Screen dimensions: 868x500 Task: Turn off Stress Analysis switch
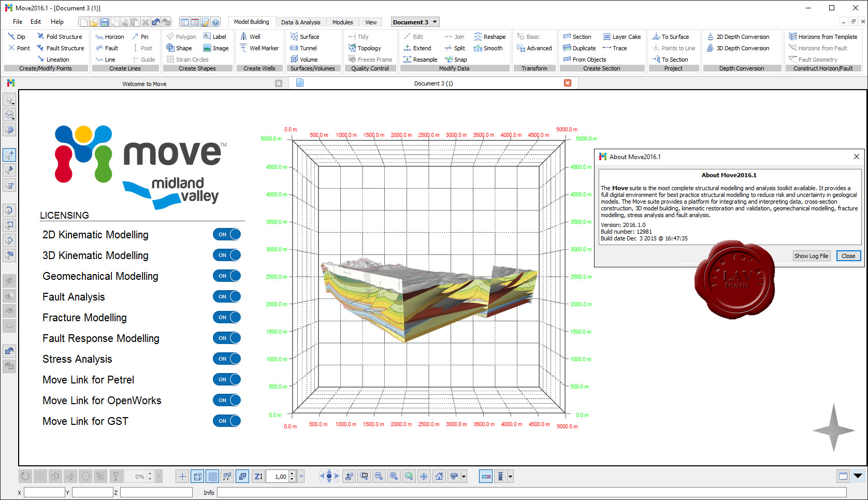coord(227,359)
